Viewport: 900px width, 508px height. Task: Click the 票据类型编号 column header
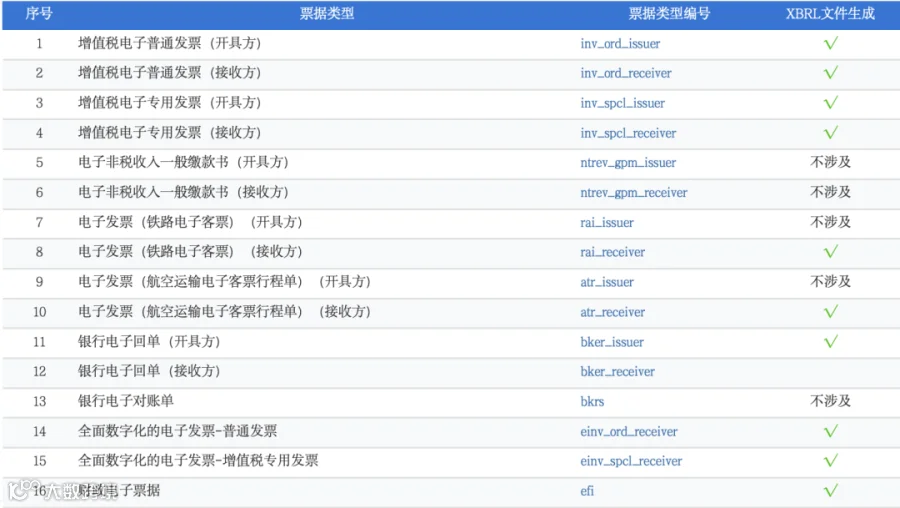tap(669, 14)
